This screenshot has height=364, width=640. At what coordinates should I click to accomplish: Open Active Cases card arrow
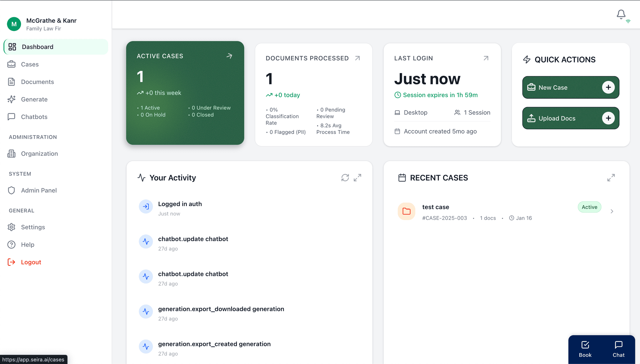pyautogui.click(x=229, y=56)
